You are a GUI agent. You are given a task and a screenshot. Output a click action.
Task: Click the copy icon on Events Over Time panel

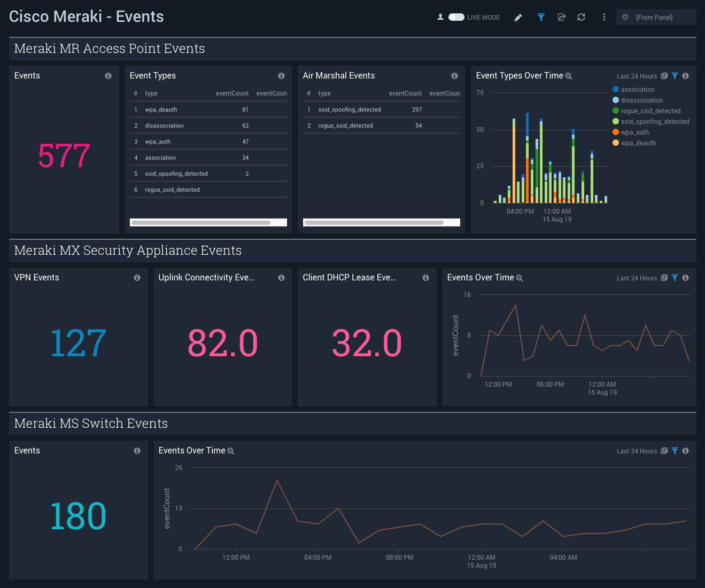pyautogui.click(x=664, y=278)
